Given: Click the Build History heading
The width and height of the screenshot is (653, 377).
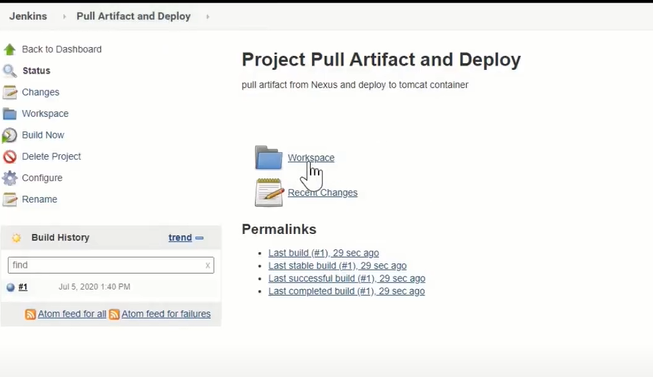Looking at the screenshot, I should (60, 237).
